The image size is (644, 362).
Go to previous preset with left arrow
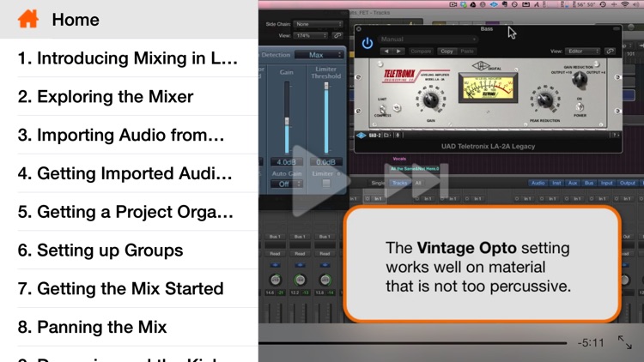coord(386,51)
